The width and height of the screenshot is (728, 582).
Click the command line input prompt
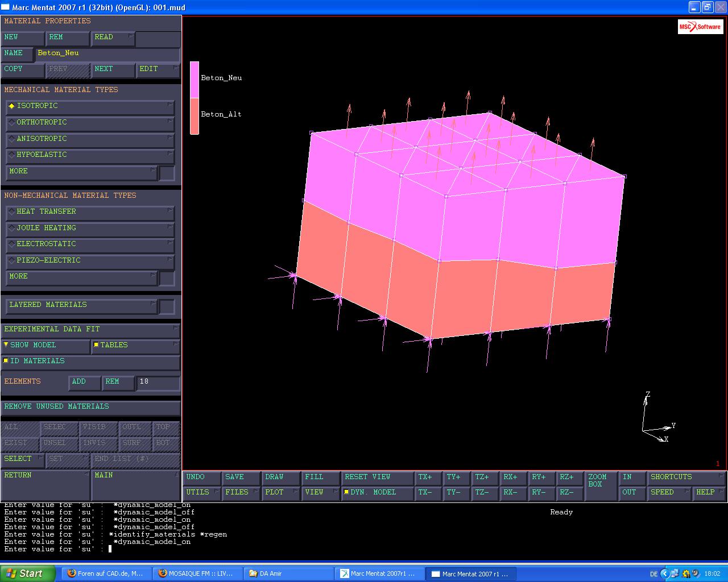coord(110,549)
